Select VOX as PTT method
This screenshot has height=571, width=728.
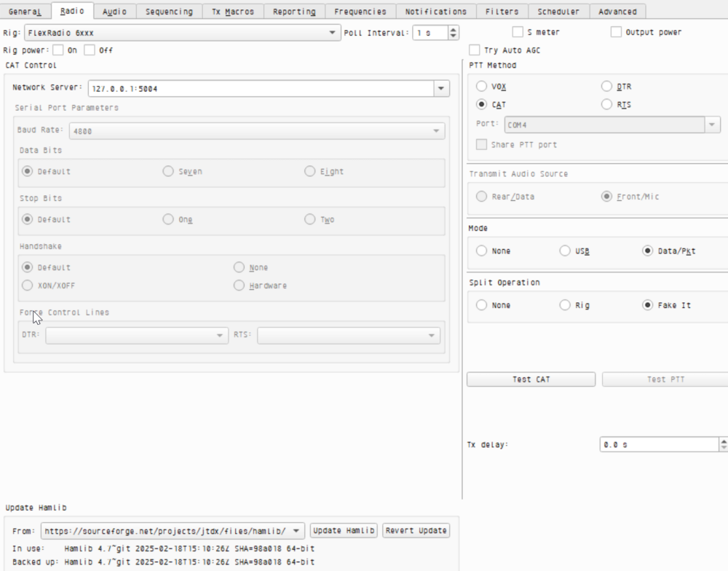point(481,87)
